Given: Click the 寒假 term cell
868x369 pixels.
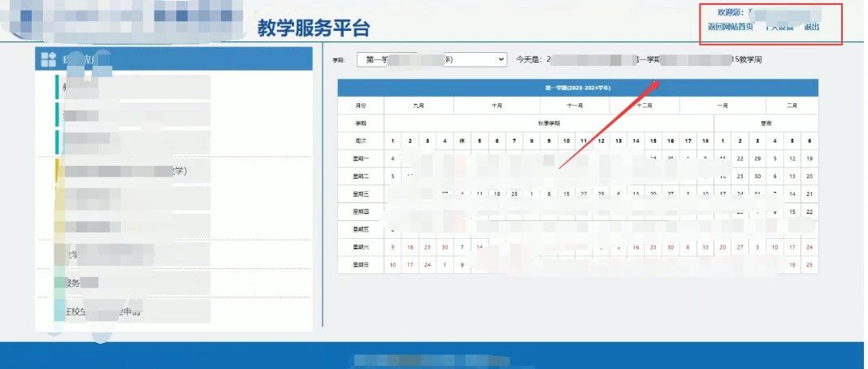Looking at the screenshot, I should [x=766, y=123].
